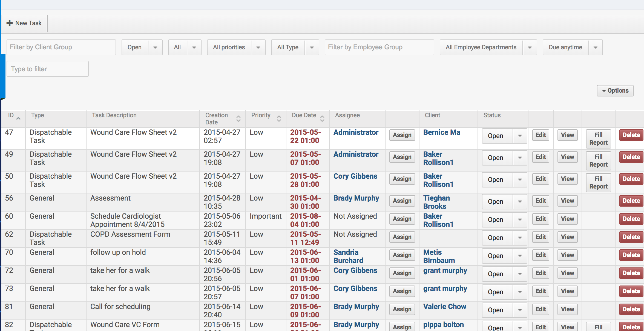The image size is (644, 331).
Task: Expand the All Type filter dropdown
Action: (x=312, y=47)
